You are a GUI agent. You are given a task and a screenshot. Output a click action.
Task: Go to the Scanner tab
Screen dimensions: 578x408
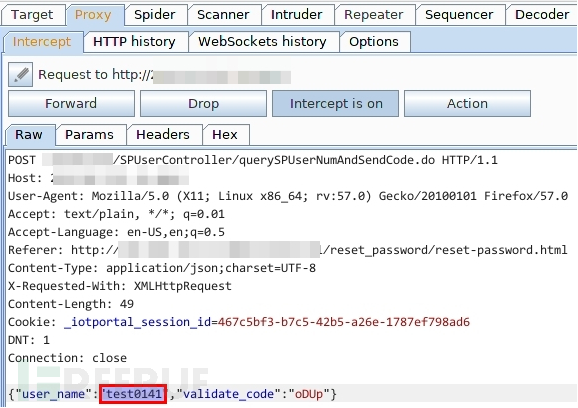click(223, 15)
